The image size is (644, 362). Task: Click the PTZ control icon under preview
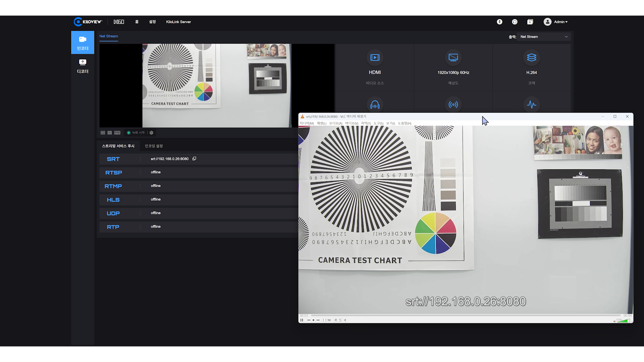pyautogui.click(x=117, y=133)
